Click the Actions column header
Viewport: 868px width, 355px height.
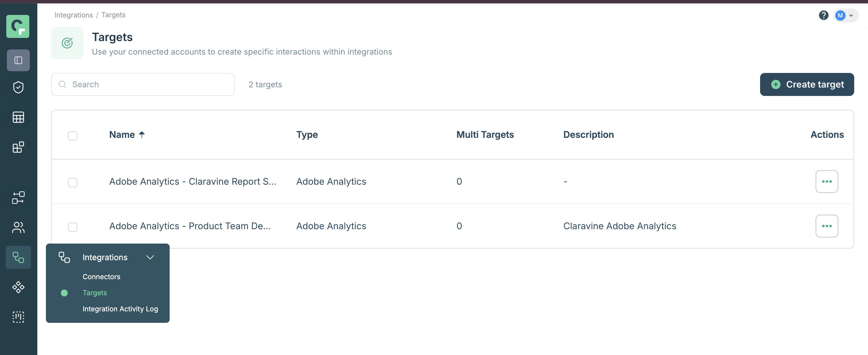(827, 134)
